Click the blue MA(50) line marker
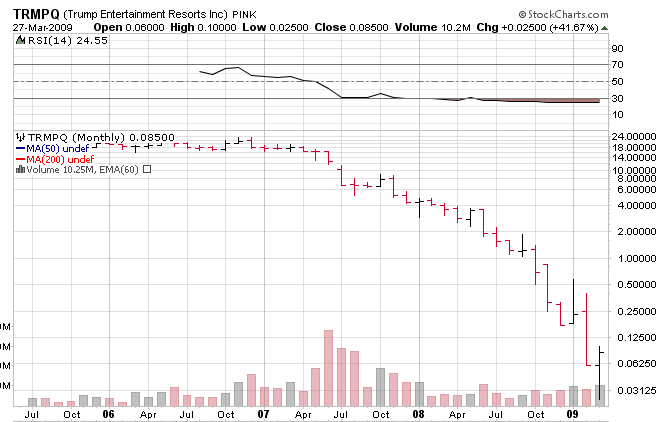This screenshot has height=422, width=665. (21, 147)
